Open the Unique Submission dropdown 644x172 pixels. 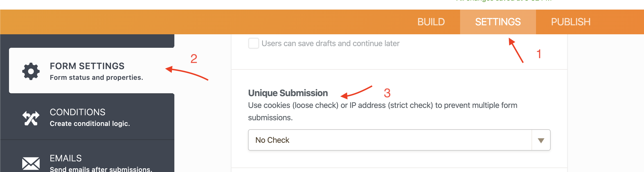click(399, 140)
